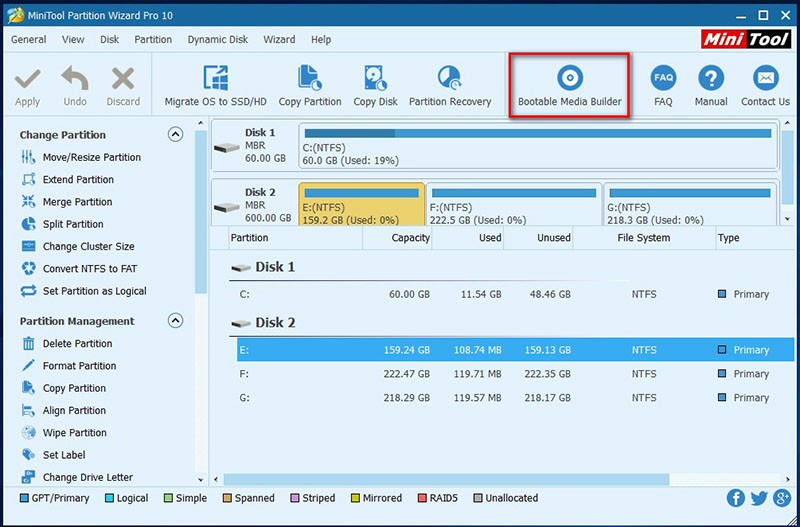800x527 pixels.
Task: Launch Migrate OS to SSD/HD
Action: tap(215, 86)
